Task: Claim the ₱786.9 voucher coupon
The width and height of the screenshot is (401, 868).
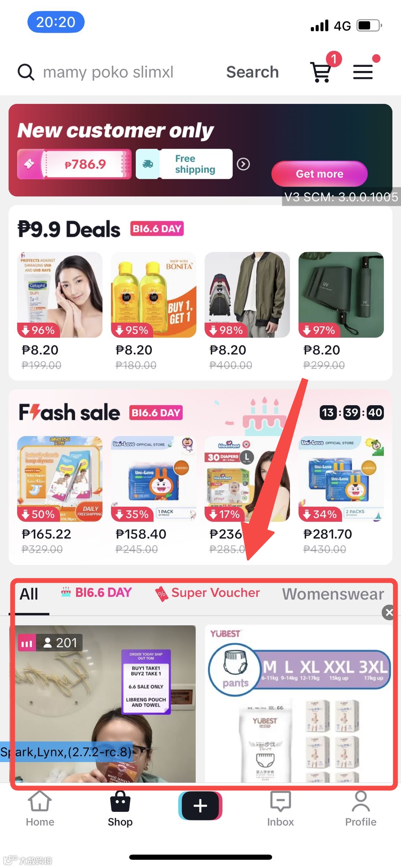Action: tap(74, 164)
